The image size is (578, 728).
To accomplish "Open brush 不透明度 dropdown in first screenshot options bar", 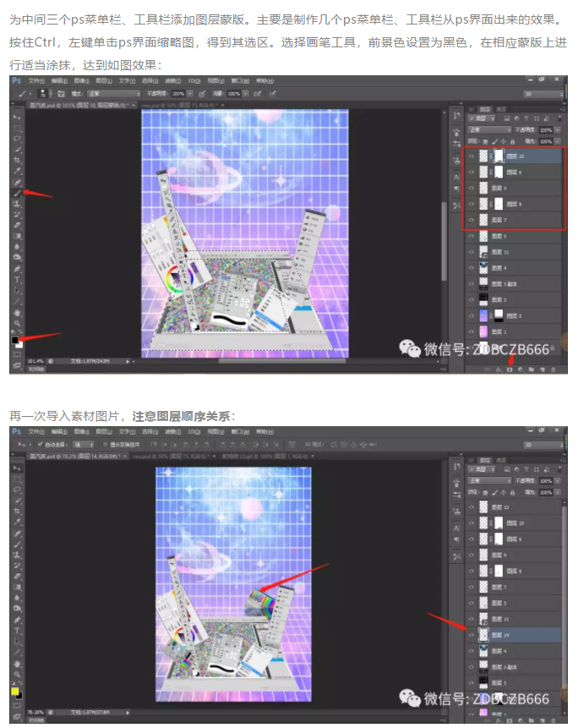I will click(190, 94).
